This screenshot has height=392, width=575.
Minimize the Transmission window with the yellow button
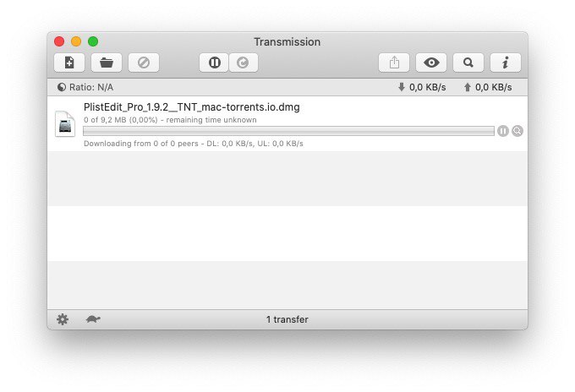tap(76, 41)
